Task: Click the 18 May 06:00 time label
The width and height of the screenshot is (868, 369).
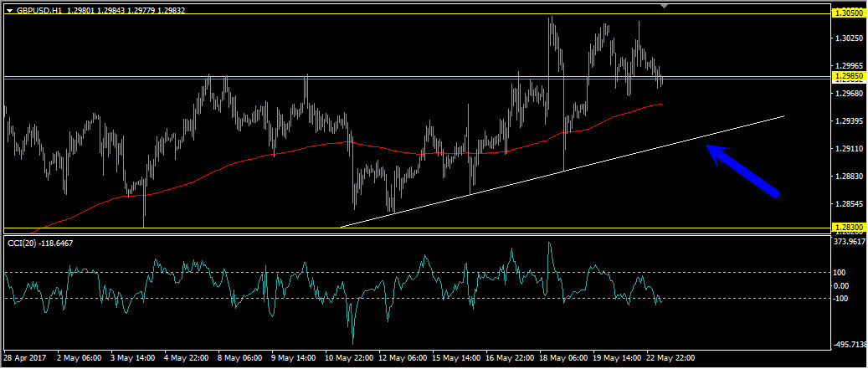Action: coord(562,358)
